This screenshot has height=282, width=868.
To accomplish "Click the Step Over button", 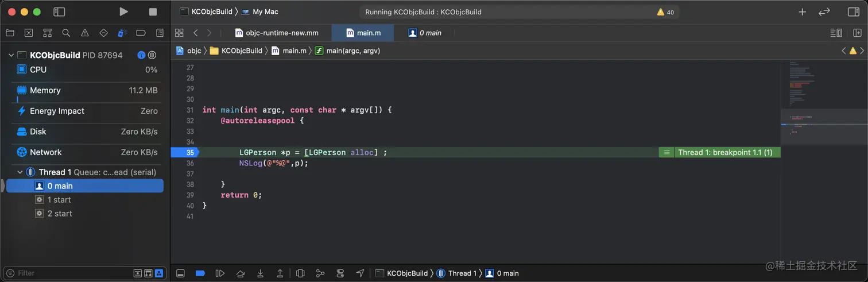I will [241, 273].
